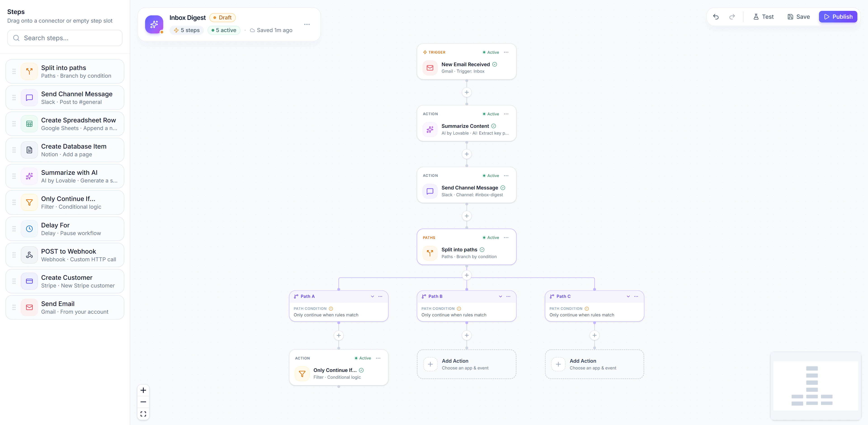The height and width of the screenshot is (425, 868).
Task: Click Add Action placeholder under Path C
Action: [594, 364]
